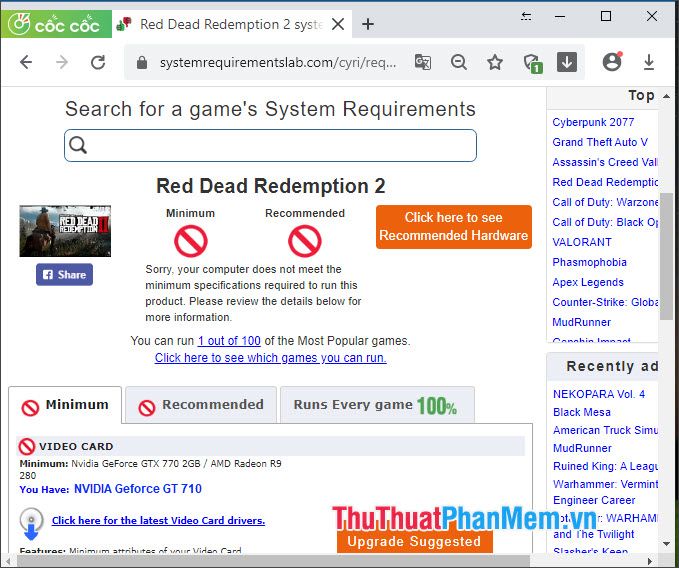679x568 pixels.
Task: Open Engineer Career link
Action: pos(594,500)
